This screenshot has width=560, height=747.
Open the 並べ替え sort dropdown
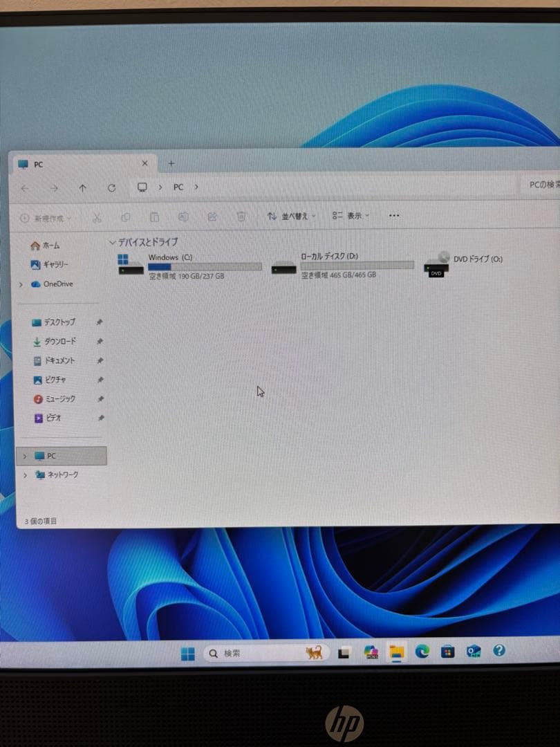click(292, 216)
